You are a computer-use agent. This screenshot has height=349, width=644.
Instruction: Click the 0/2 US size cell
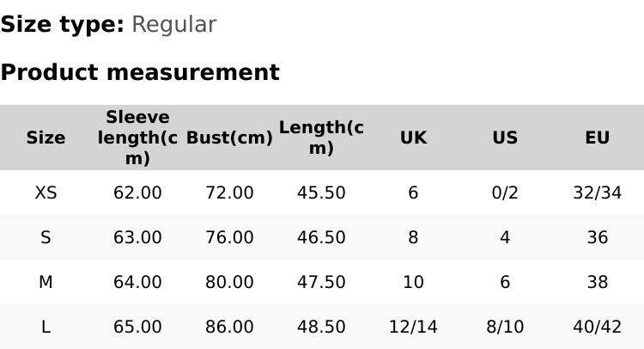click(505, 193)
